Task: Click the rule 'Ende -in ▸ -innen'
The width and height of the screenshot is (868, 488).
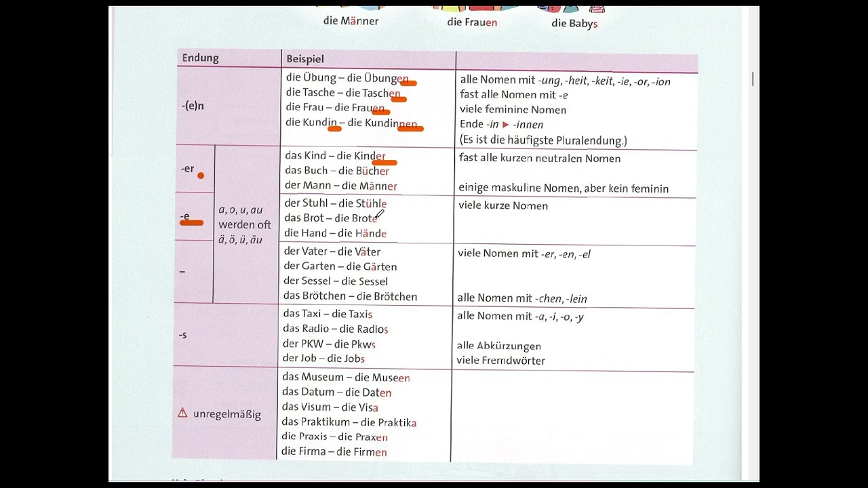Action: tap(501, 125)
